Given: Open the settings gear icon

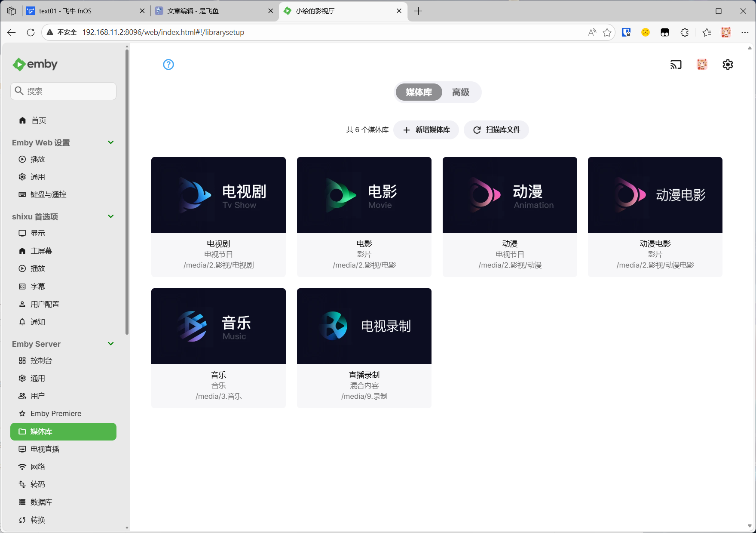Looking at the screenshot, I should [727, 65].
